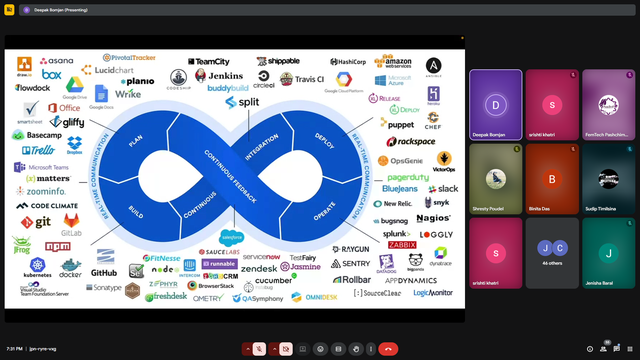Click Deepak Bomjan's participant tile
Screen dimensions: 640x360
pyautogui.click(x=496, y=105)
